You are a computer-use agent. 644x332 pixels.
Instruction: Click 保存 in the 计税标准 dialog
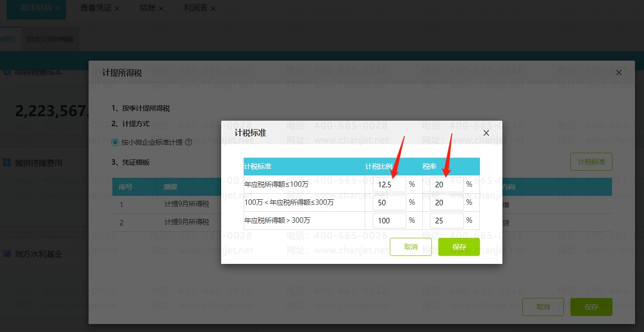coord(459,246)
